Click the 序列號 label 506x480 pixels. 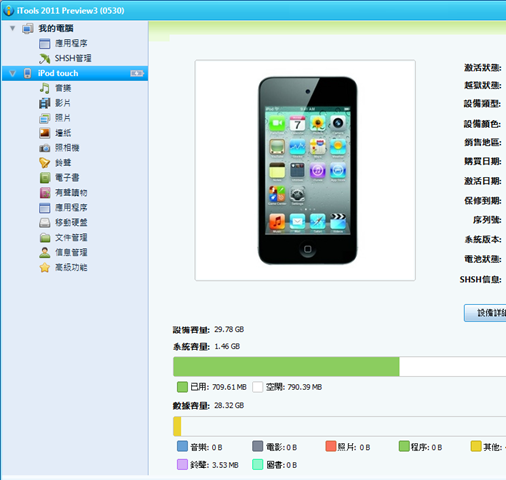click(x=487, y=220)
